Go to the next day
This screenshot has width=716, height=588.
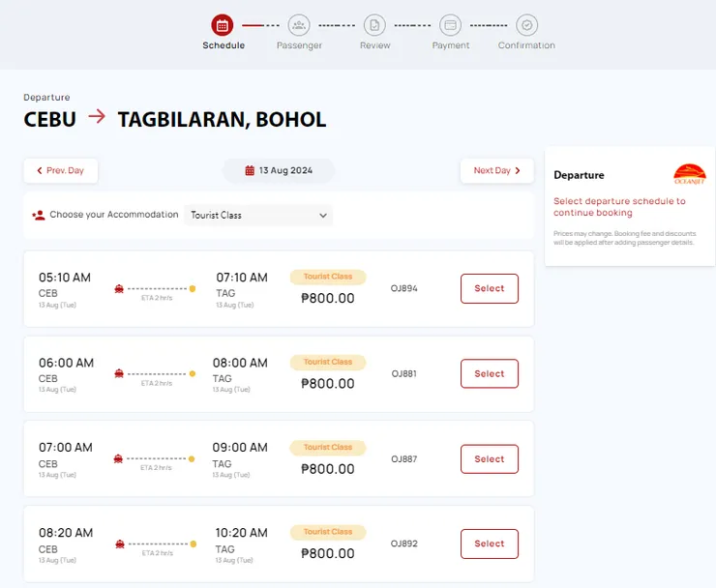[x=497, y=171]
